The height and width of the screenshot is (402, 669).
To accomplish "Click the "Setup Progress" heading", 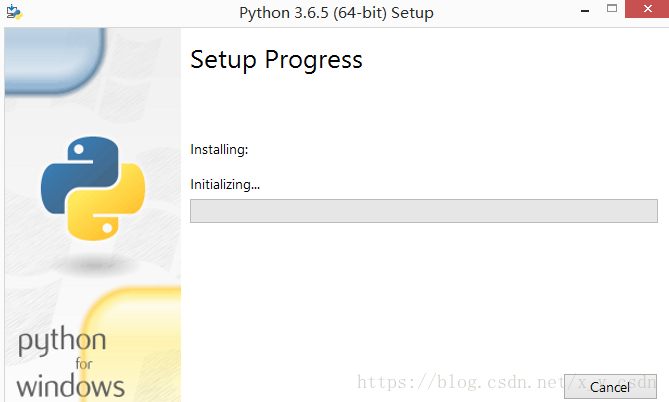I will (x=276, y=60).
